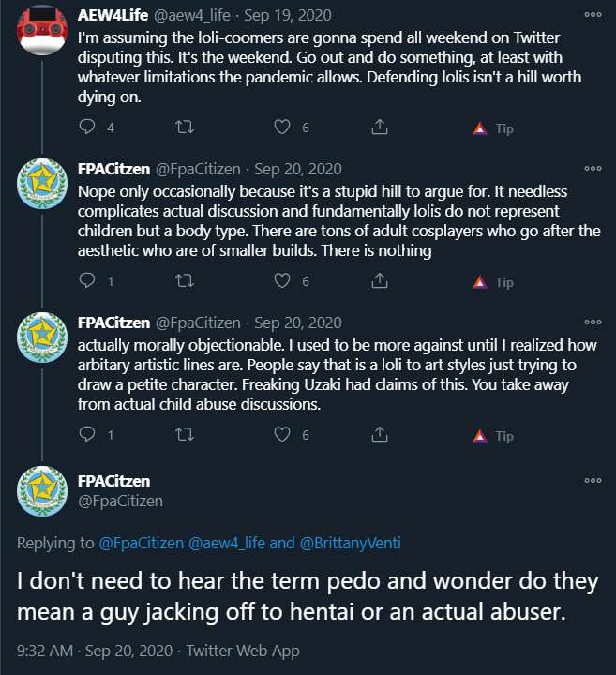The image size is (616, 675).
Task: Share AEW4Life's tweet via share icon
Action: point(380,127)
